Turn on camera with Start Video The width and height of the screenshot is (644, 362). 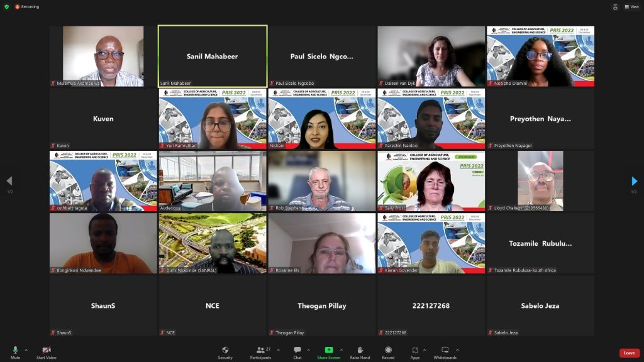point(46,352)
